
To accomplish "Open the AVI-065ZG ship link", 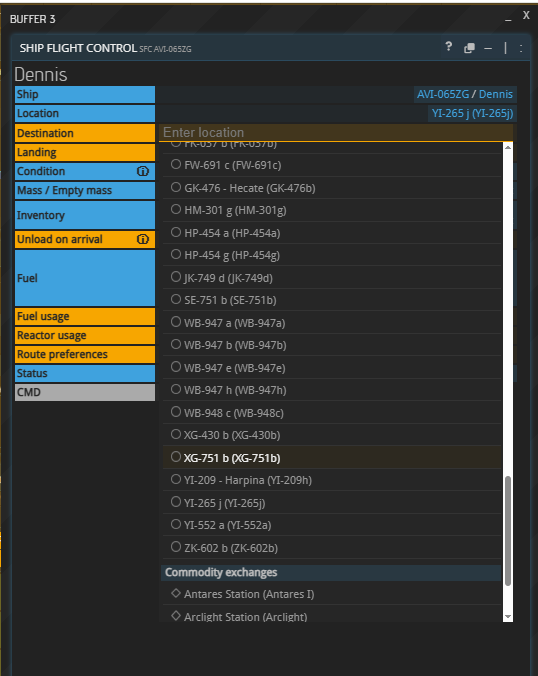I will click(x=443, y=94).
